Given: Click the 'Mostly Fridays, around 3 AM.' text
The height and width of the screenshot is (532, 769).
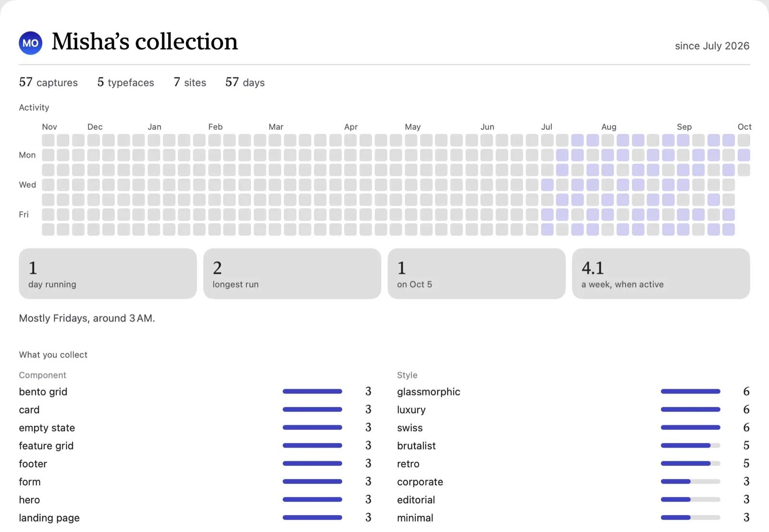Looking at the screenshot, I should [x=87, y=318].
